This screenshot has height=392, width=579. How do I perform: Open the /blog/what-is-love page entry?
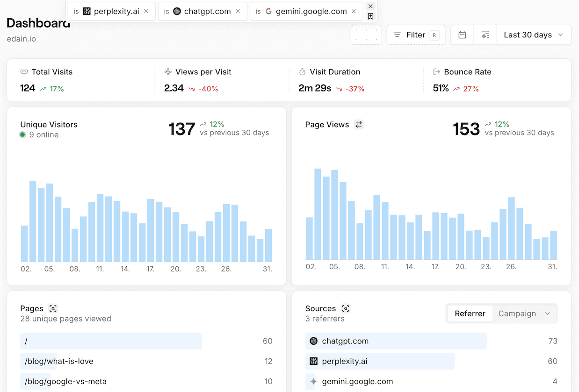click(58, 361)
